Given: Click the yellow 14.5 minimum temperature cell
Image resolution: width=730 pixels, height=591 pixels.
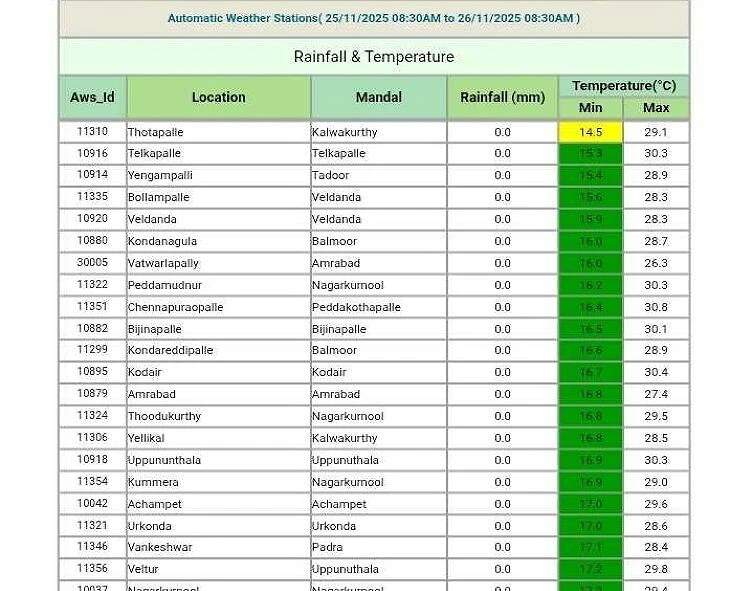Looking at the screenshot, I should (x=590, y=132).
